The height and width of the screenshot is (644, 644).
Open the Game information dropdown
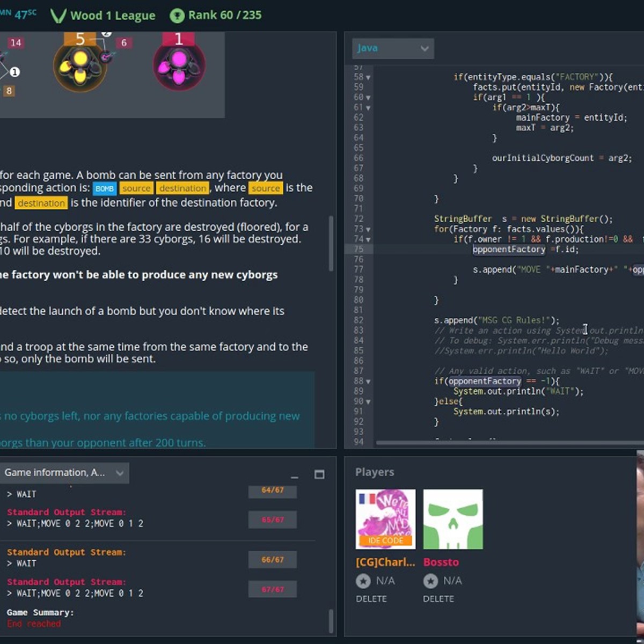click(x=64, y=473)
